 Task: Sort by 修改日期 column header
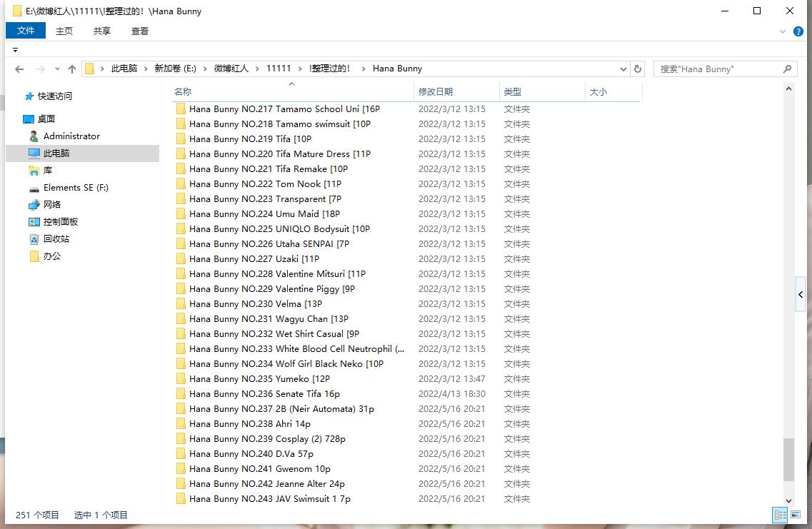click(457, 91)
